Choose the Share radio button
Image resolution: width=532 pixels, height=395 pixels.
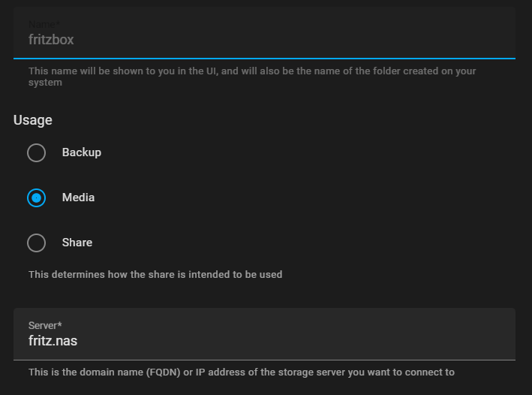[37, 243]
